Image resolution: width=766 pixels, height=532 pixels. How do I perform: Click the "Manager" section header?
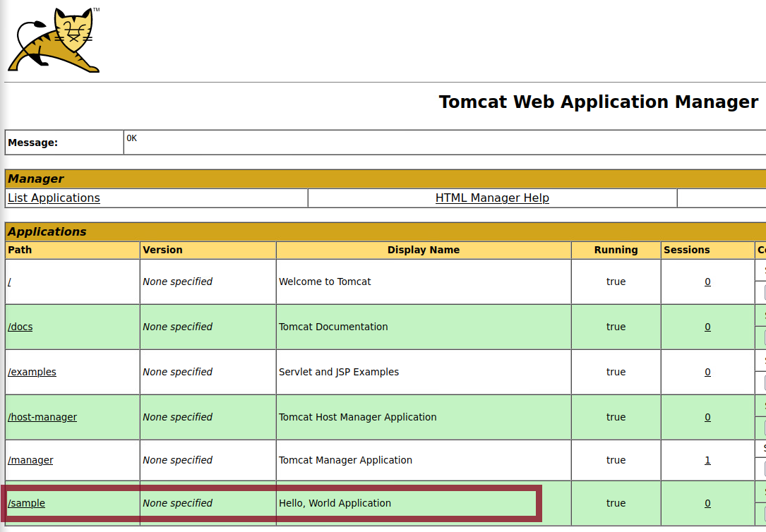point(36,179)
